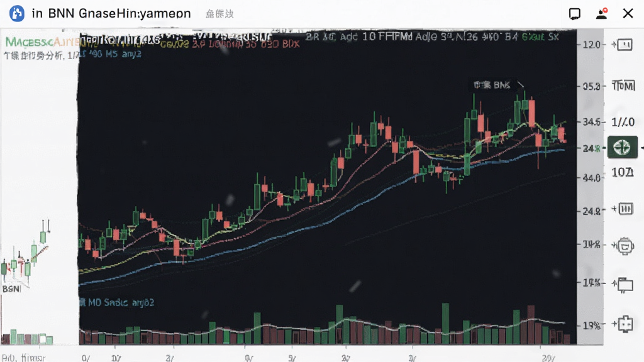Open the robot face icon in the right sidebar

(x=626, y=246)
